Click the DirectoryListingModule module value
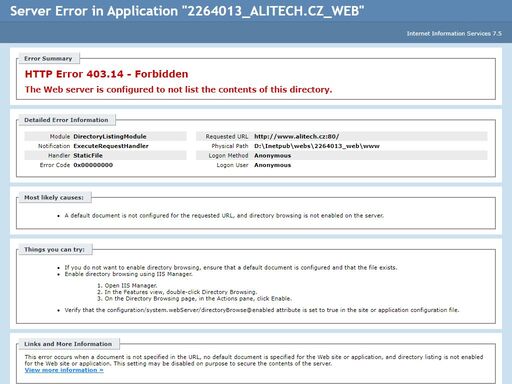The height and width of the screenshot is (384, 512). coord(110,136)
